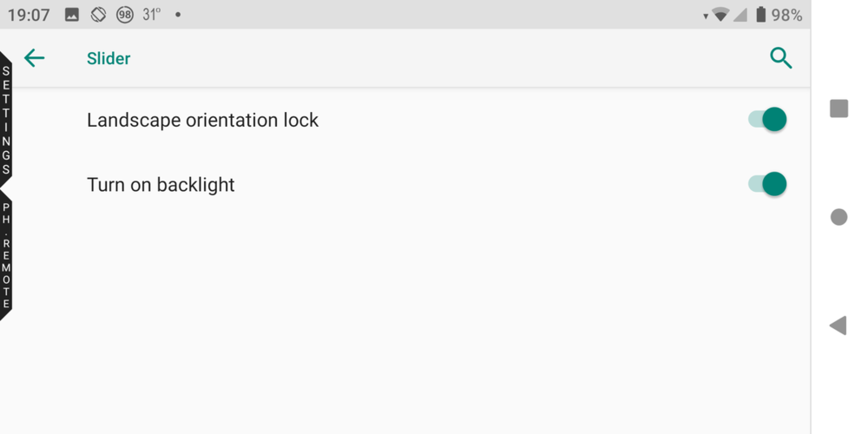Image resolution: width=868 pixels, height=434 pixels.
Task: Open search with the magnifier icon
Action: point(780,58)
